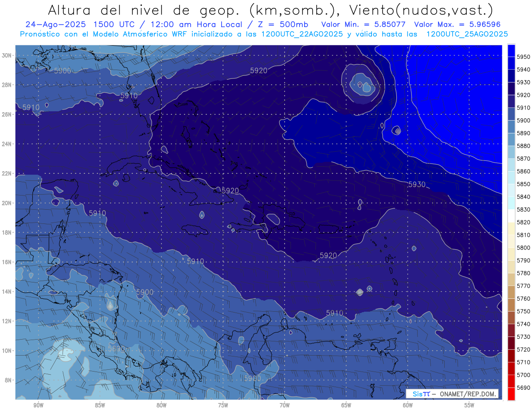This screenshot has height=411, width=532.
Task: Click the 55W longitude label
Action: coord(469,405)
